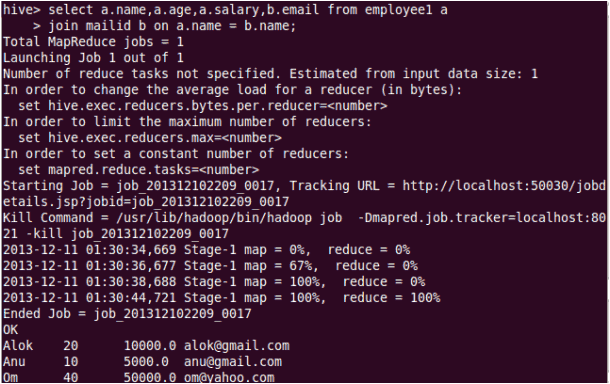Click the 'Ended Job' line
The height and width of the screenshot is (384, 610).
tap(127, 314)
